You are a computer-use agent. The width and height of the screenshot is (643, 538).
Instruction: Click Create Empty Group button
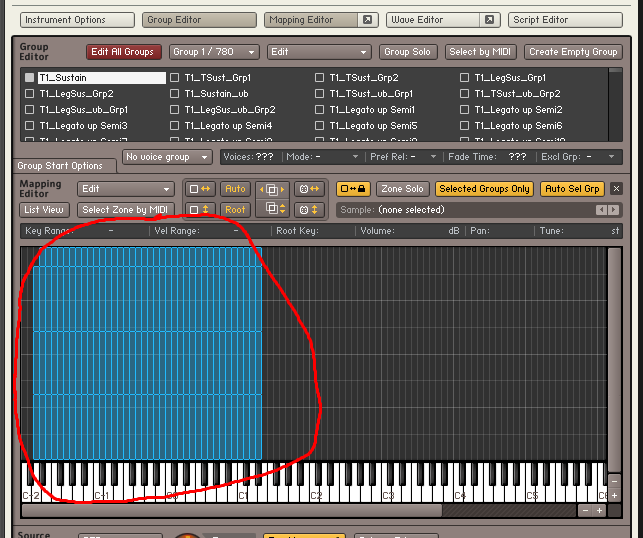point(573,52)
